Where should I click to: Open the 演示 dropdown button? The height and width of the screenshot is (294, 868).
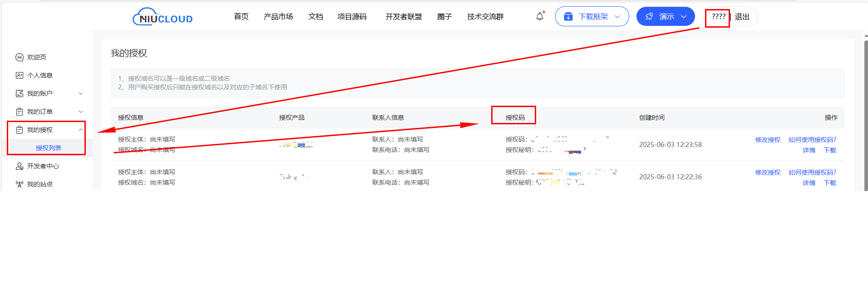click(x=665, y=17)
